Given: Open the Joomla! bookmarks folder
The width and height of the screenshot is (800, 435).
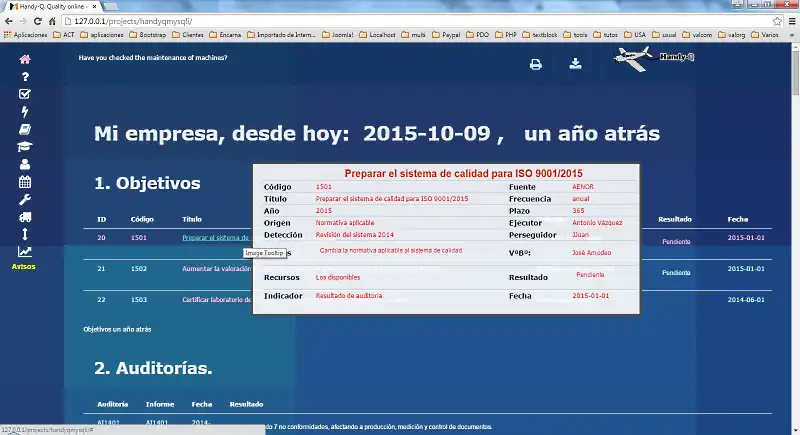Looking at the screenshot, I should (337, 35).
